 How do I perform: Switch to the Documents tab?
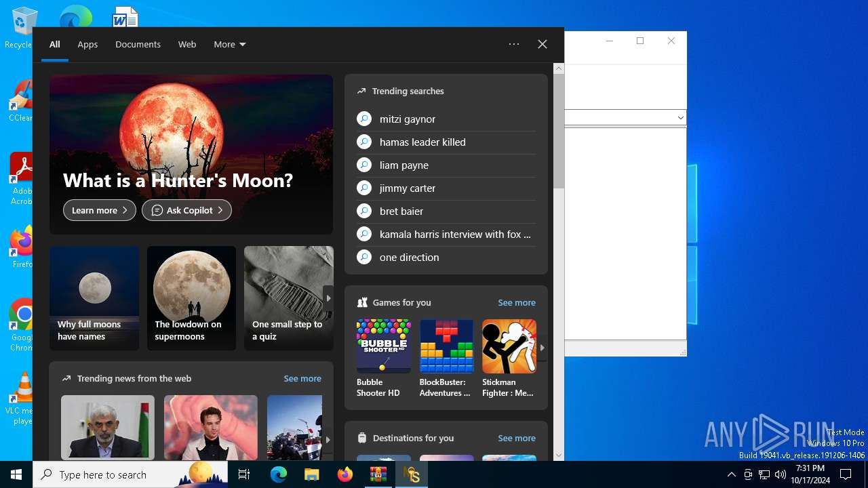tap(138, 44)
